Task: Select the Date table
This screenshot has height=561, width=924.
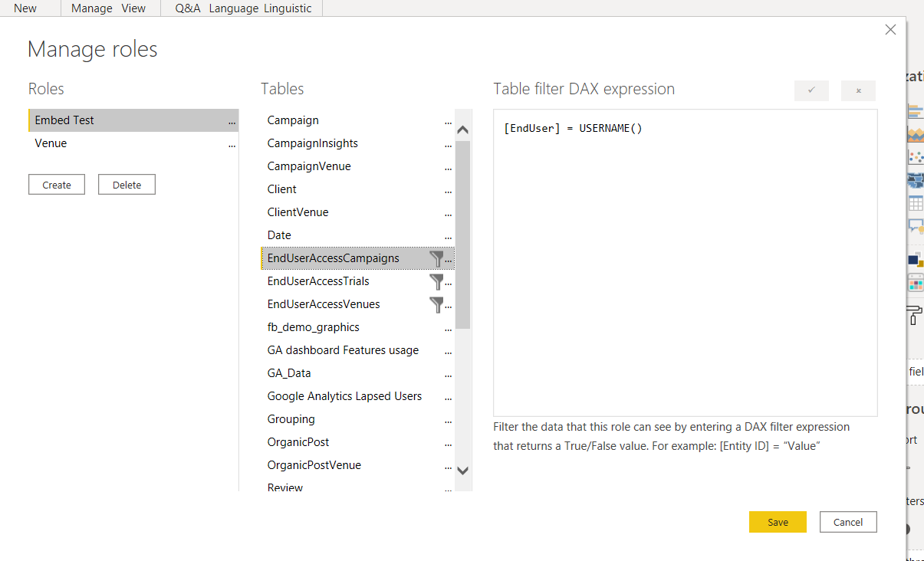Action: tap(358, 235)
